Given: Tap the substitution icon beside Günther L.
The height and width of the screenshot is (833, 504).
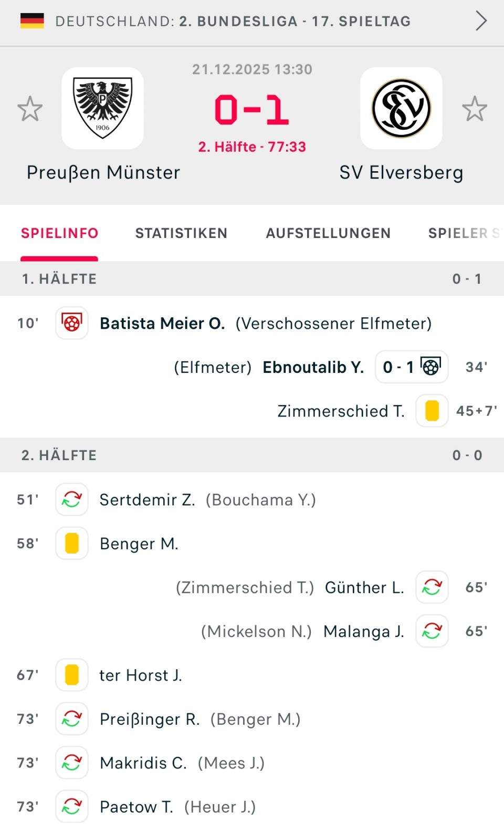Looking at the screenshot, I should [432, 587].
